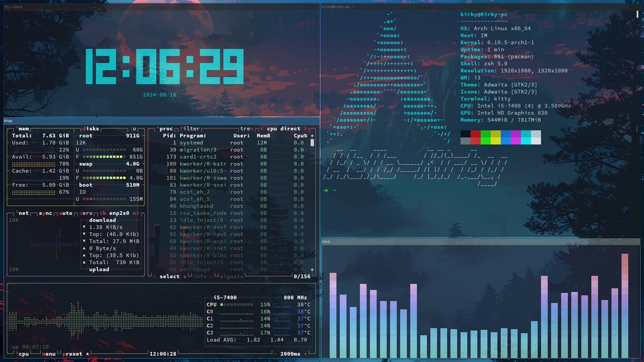The image size is (644, 362).
Task: Toggle io mode in btop disks panel
Action: (x=134, y=128)
